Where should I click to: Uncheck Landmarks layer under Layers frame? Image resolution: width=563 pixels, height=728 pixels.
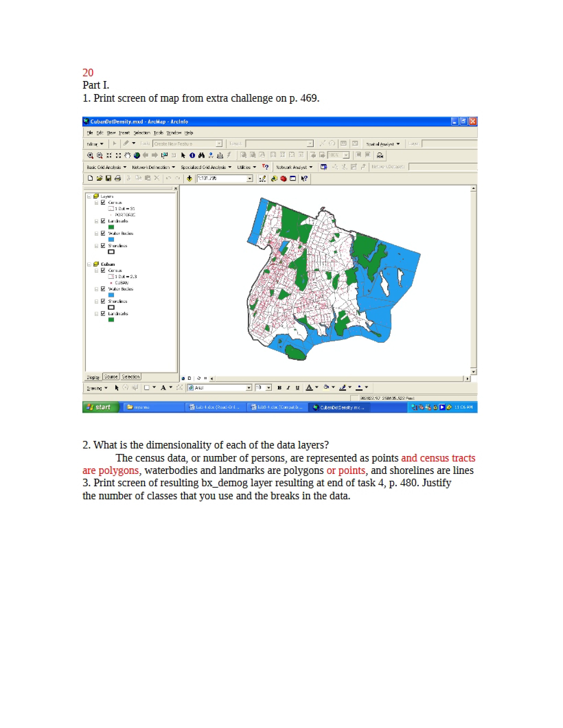point(103,221)
